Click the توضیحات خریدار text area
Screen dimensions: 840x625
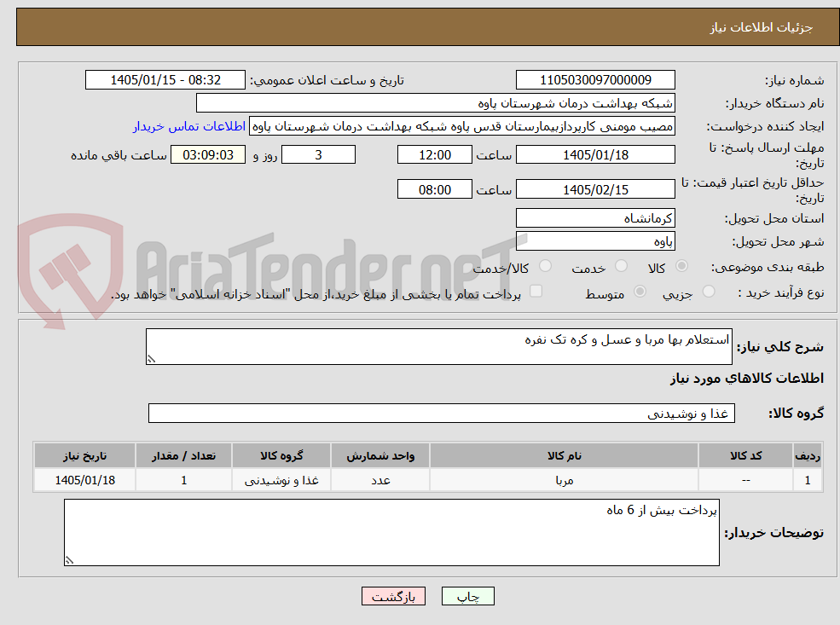[391, 532]
